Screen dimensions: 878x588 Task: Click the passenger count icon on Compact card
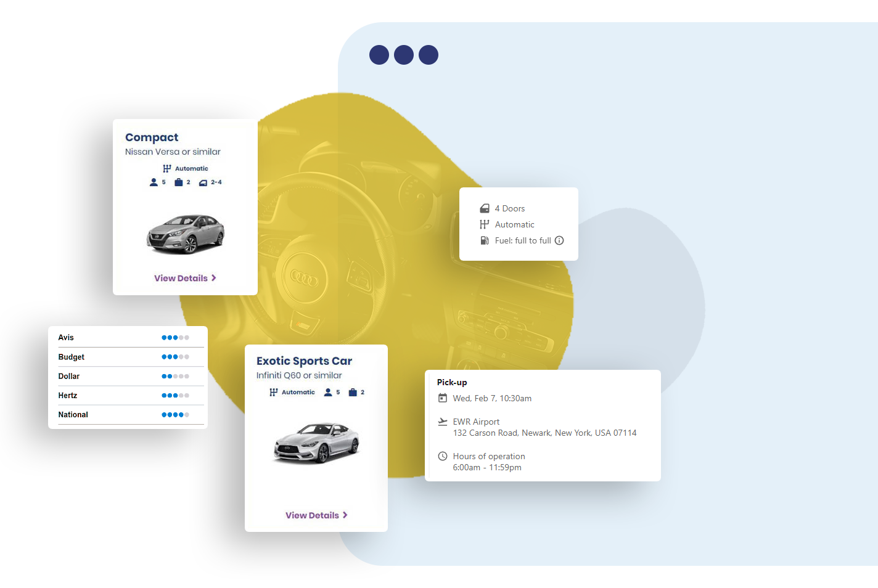[153, 182]
